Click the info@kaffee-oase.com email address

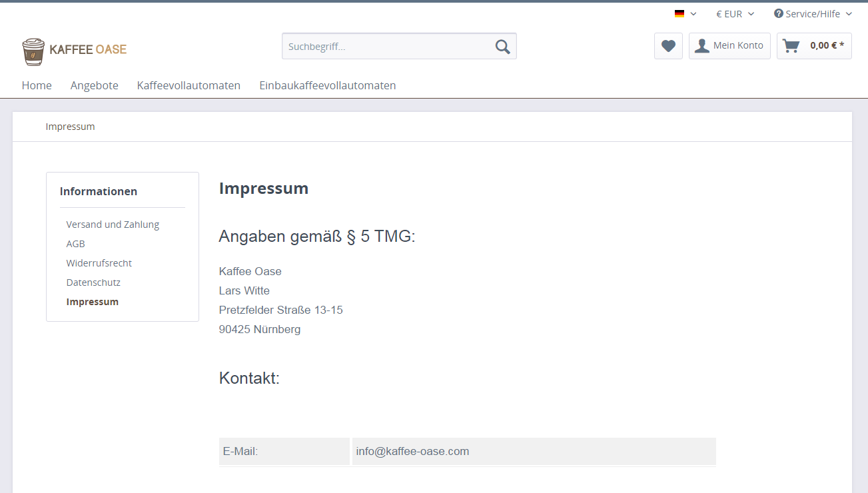point(412,452)
